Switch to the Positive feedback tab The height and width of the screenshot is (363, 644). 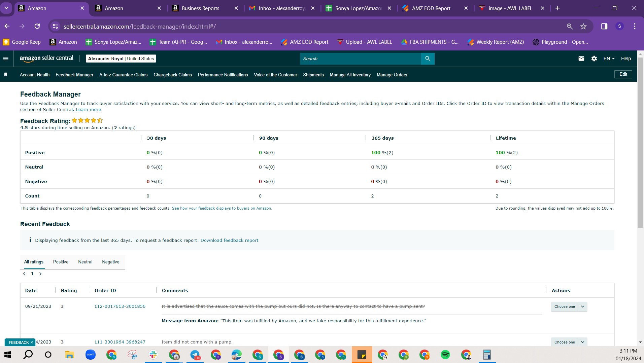61,262
